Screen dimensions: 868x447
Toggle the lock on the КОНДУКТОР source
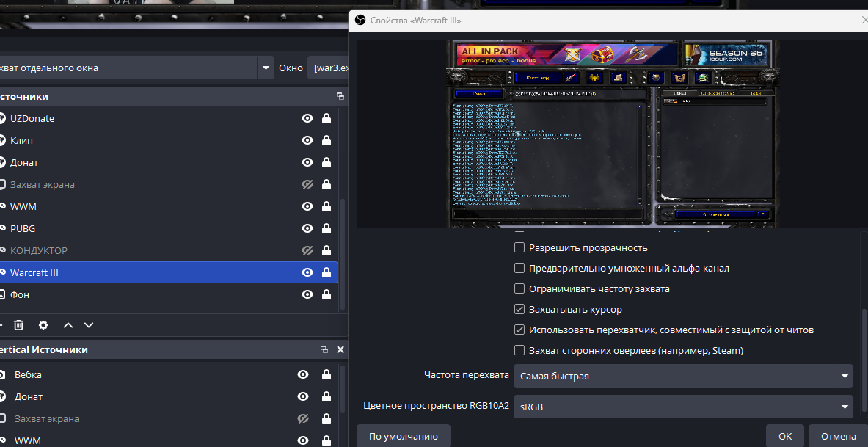click(x=327, y=250)
